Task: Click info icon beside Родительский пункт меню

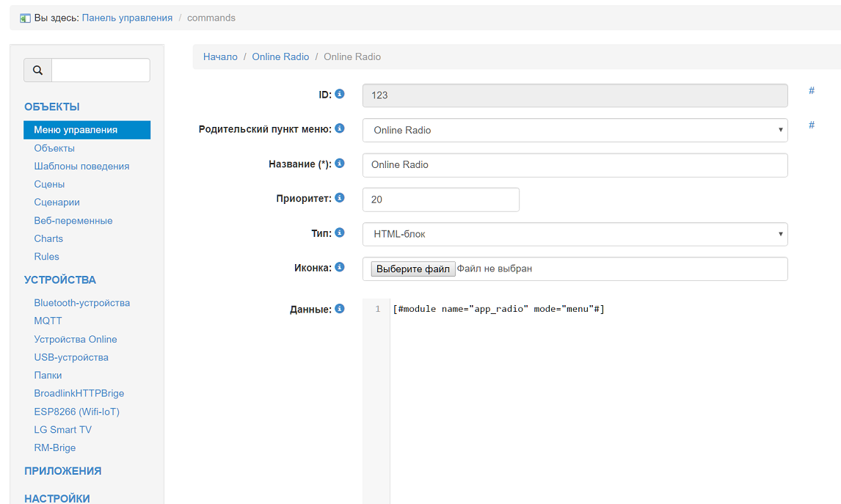Action: pos(340,128)
